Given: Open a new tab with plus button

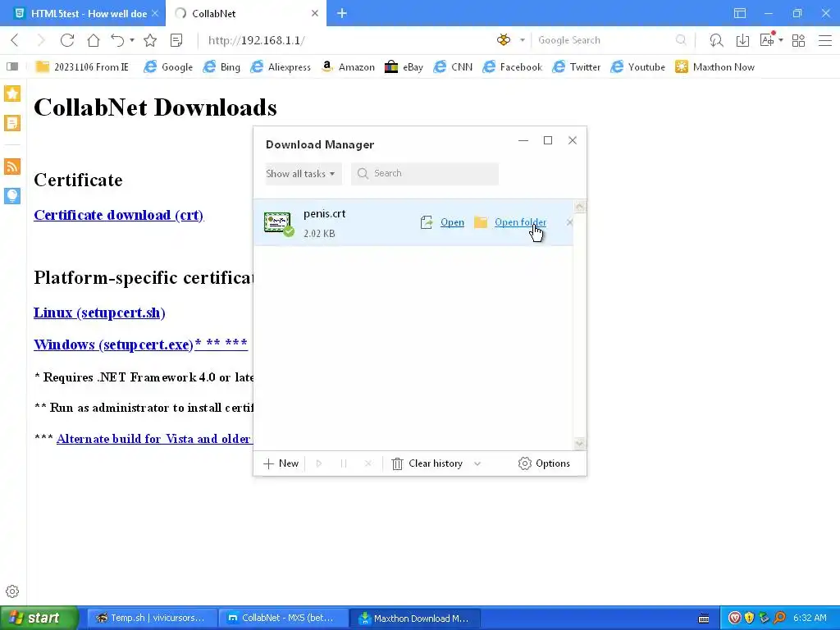Looking at the screenshot, I should pyautogui.click(x=342, y=13).
